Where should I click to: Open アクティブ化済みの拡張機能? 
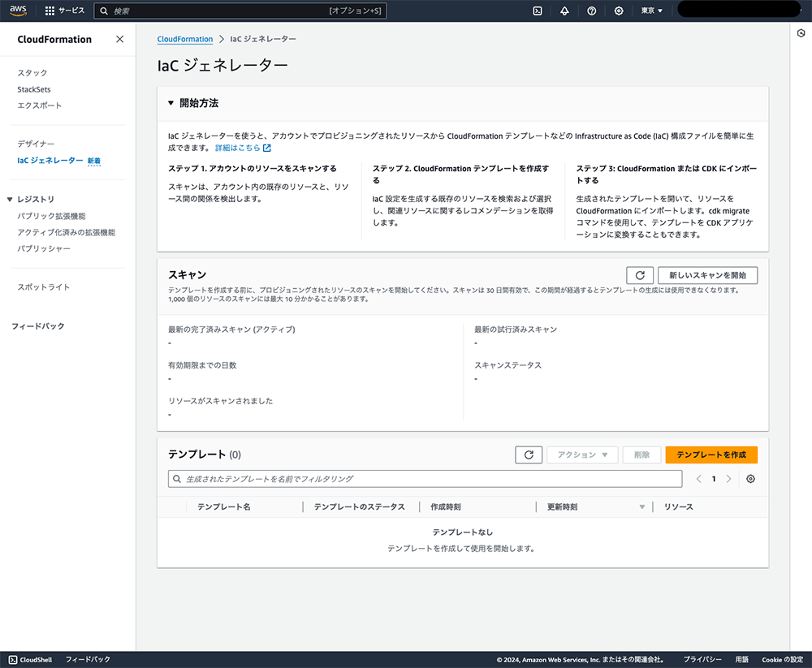tap(67, 232)
